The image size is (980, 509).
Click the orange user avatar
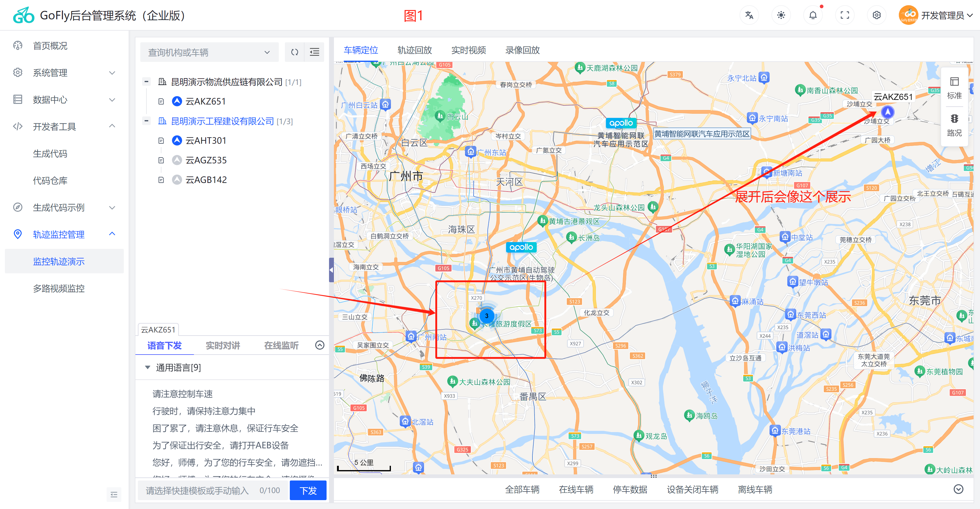909,15
